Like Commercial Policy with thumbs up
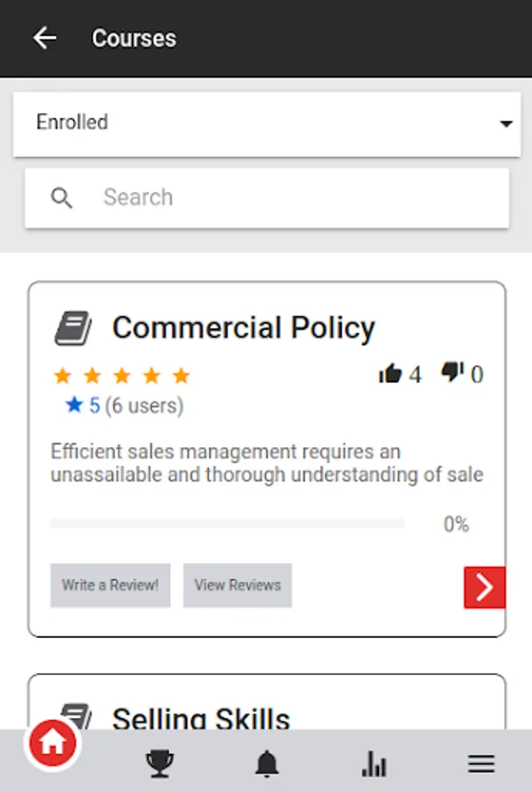 point(390,375)
